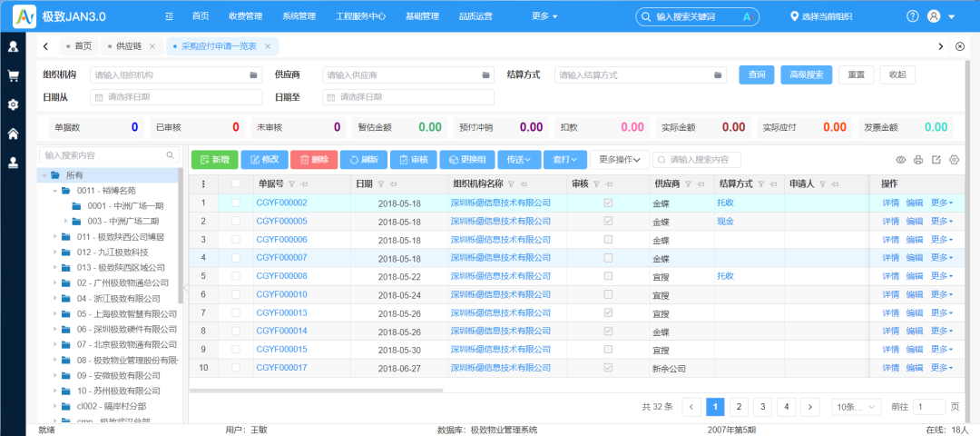Viewport: 980px width, 436px height.
Task: Click the AI icon in the global search box
Action: click(746, 17)
